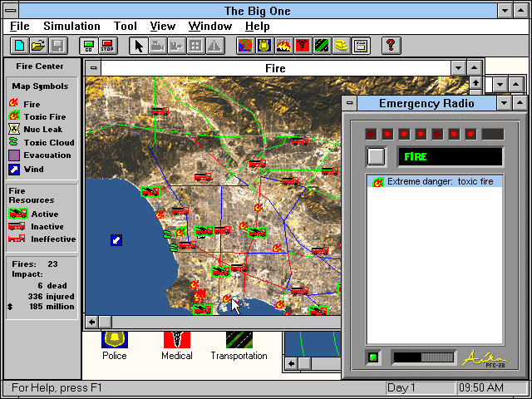
Task: Click Fire map horizontal scroll left arrow
Action: (x=91, y=322)
